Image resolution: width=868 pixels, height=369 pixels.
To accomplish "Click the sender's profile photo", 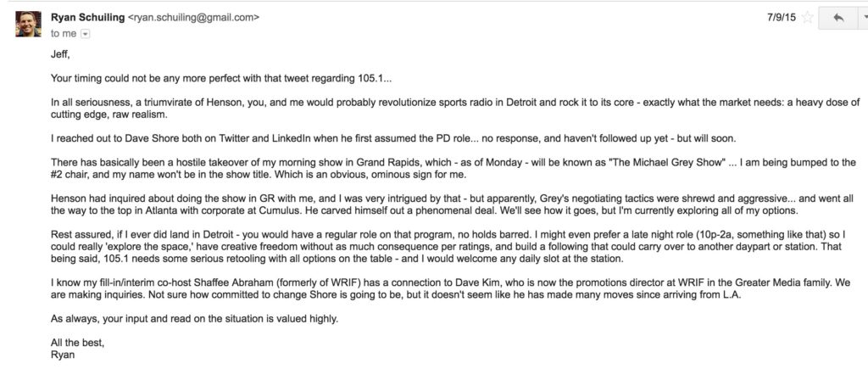I will pos(28,24).
